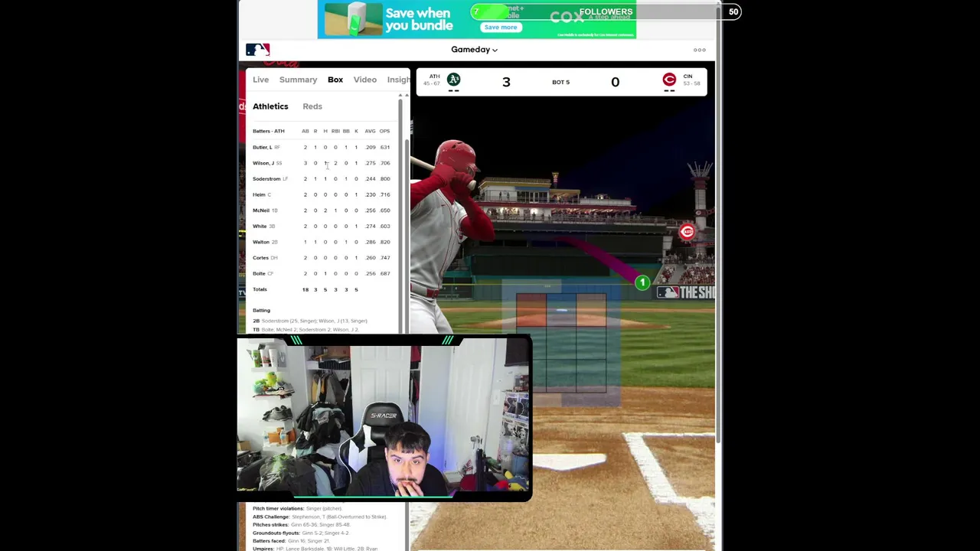Viewport: 980px width, 551px height.
Task: Open player White in box score
Action: (x=260, y=227)
